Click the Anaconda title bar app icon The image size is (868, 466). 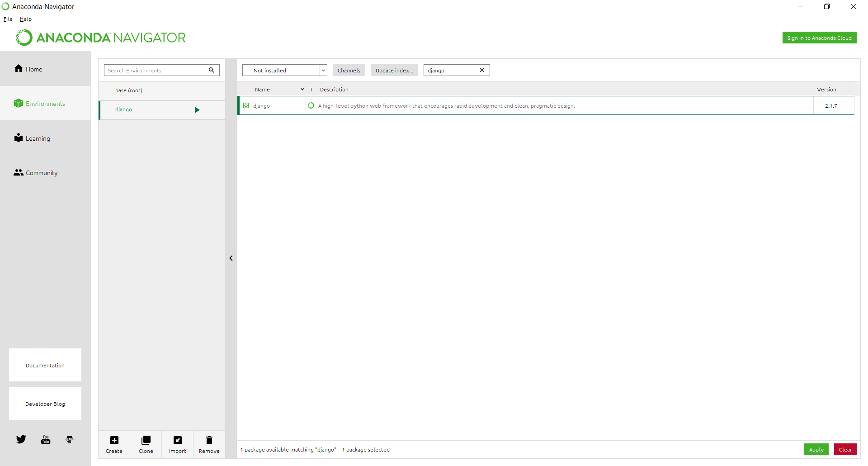[5, 6]
